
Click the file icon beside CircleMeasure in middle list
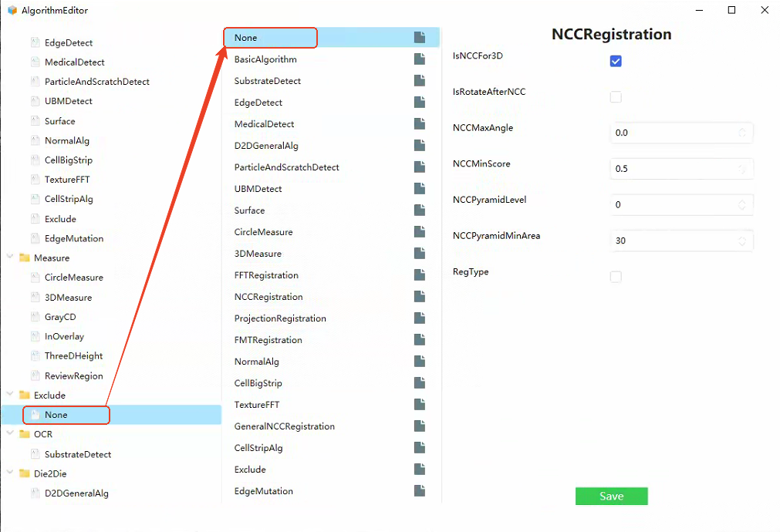420,232
